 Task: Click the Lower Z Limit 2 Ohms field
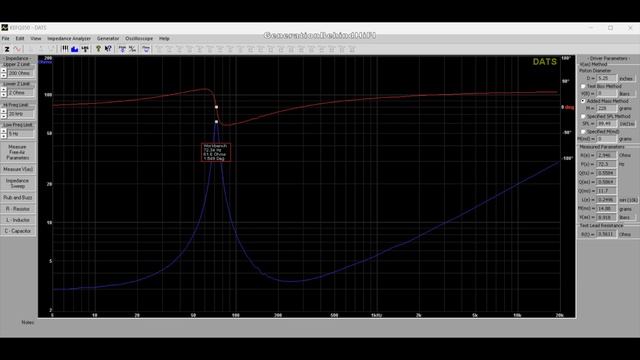21,93
